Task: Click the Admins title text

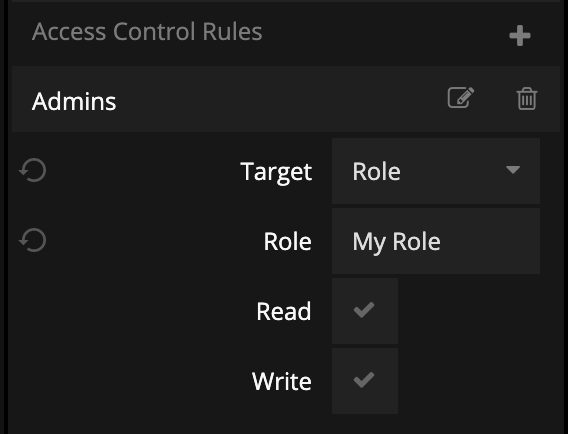Action: (74, 101)
